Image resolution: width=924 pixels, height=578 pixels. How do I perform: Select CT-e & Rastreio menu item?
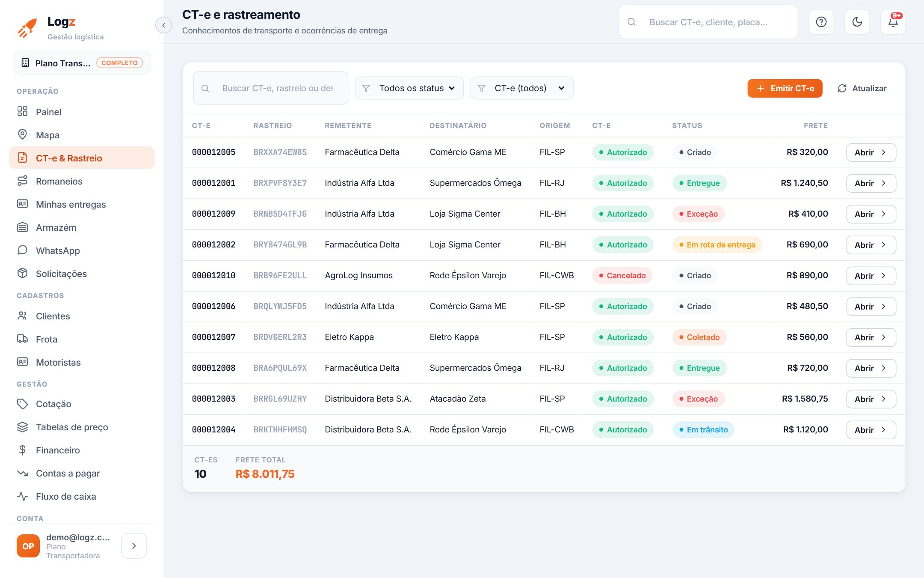[x=82, y=158]
